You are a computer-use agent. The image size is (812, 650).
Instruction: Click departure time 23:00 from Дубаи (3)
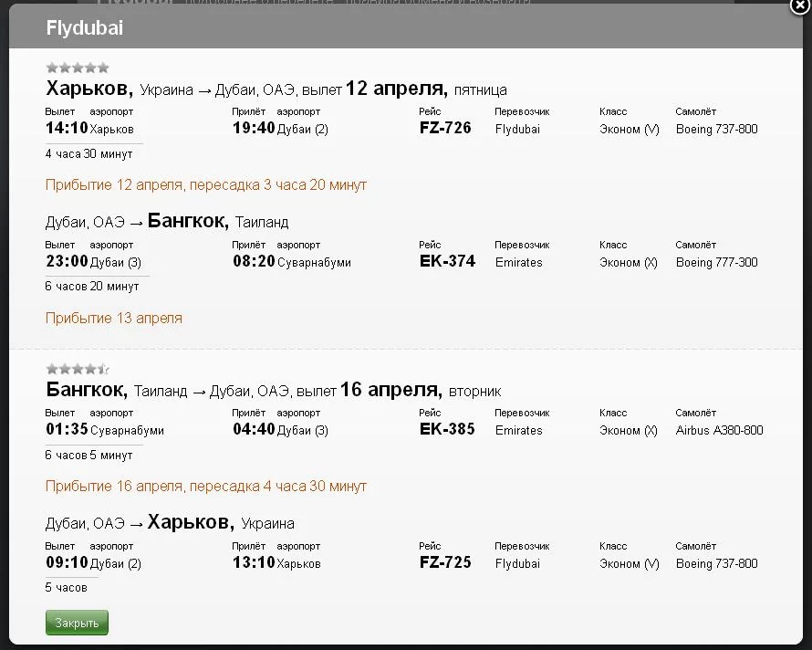click(x=67, y=261)
